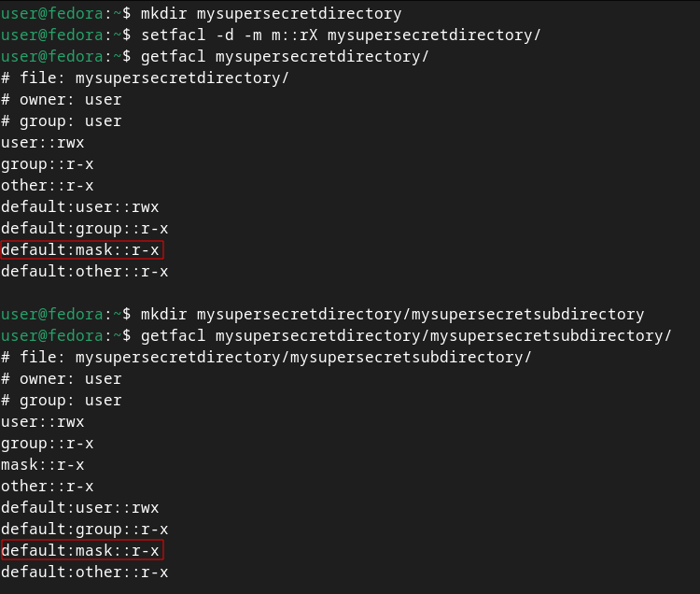This screenshot has height=594, width=700.
Task: Click the standalone 'mask::r-x' entry
Action: tap(43, 464)
